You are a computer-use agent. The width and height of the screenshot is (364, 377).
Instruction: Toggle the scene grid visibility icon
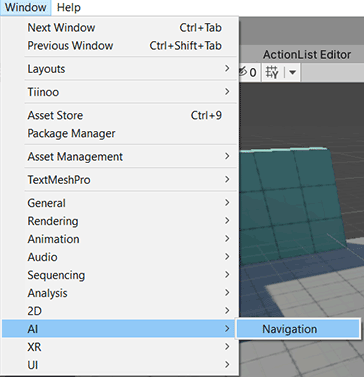272,72
